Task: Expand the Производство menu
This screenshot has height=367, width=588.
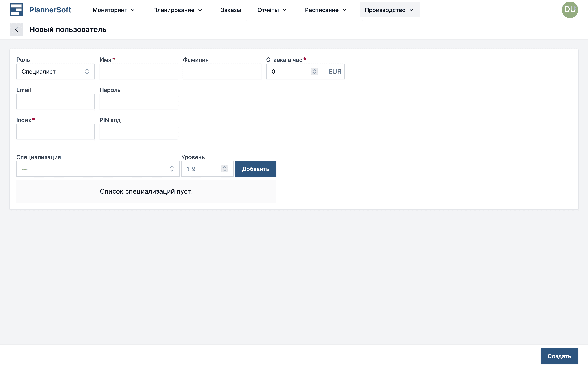Action: click(390, 10)
